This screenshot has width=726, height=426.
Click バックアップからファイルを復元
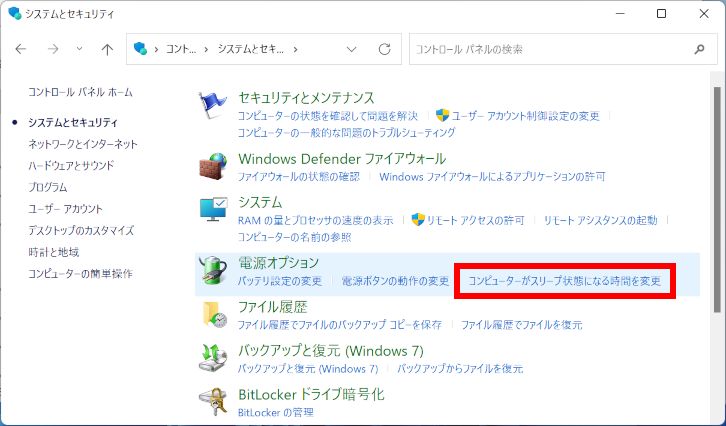[460, 369]
